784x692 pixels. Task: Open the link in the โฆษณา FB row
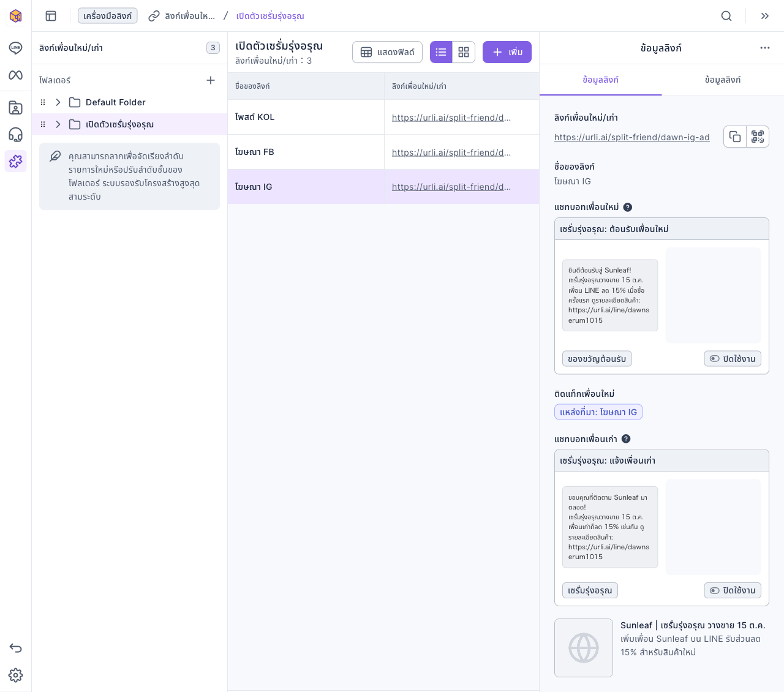tap(451, 152)
